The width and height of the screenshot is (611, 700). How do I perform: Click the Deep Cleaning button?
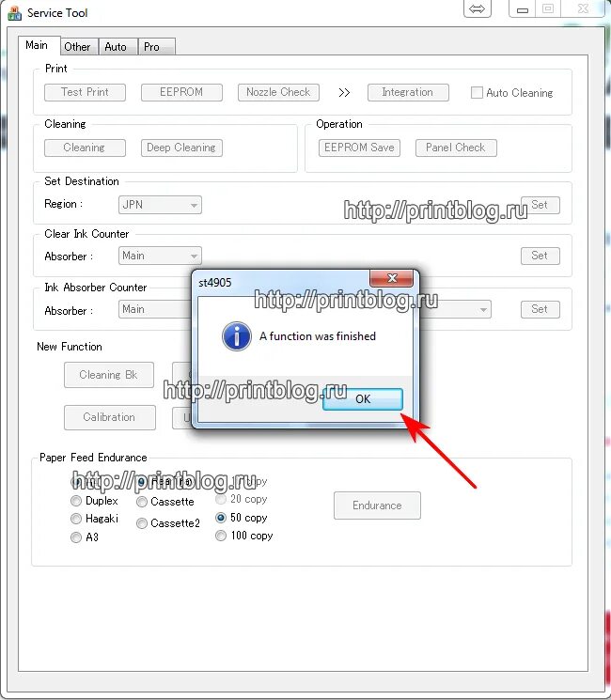coord(181,148)
